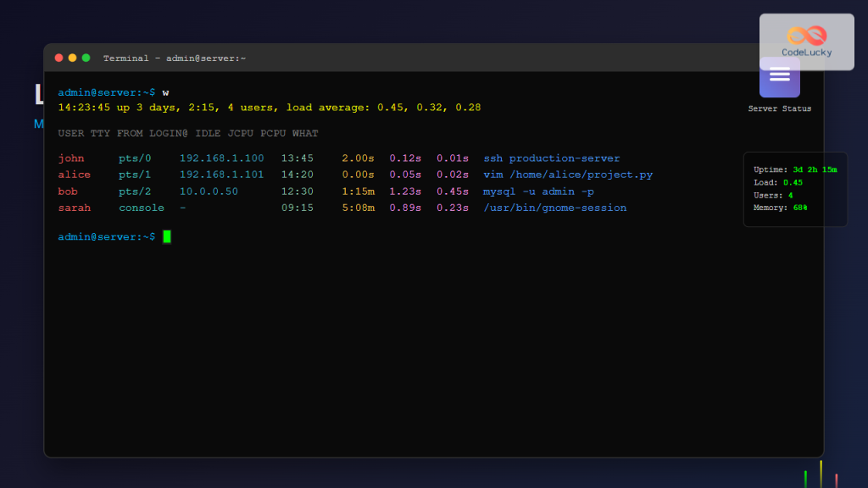868x488 pixels.
Task: Click the 'mysql -u admin -p' entry
Action: pyautogui.click(x=537, y=191)
